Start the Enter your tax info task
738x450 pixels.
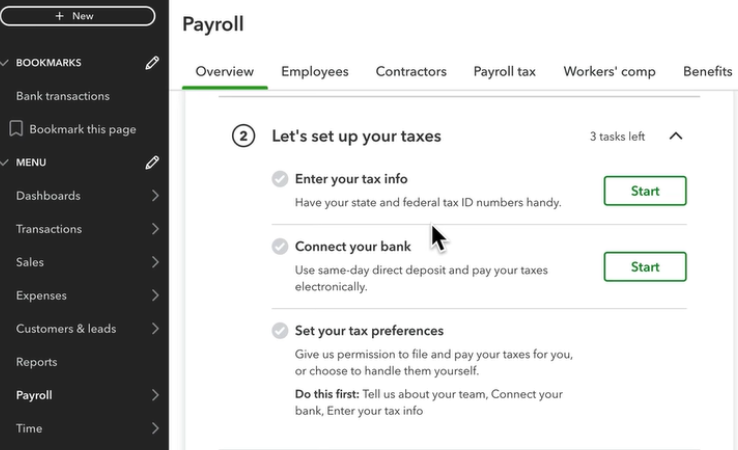(x=645, y=191)
